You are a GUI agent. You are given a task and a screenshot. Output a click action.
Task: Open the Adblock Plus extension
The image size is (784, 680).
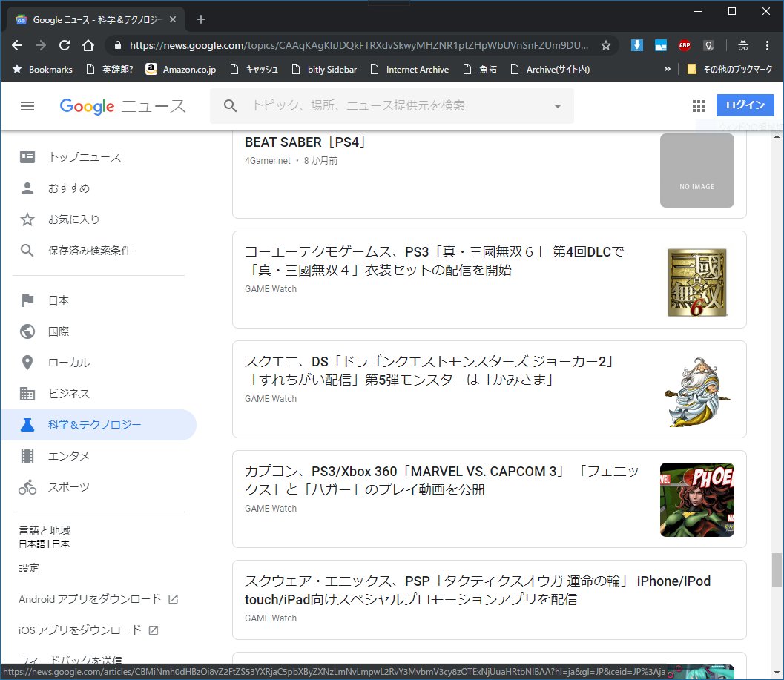(685, 45)
